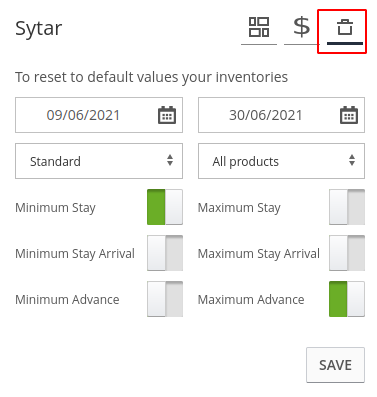Open the inventory grid tab icon
This screenshot has height=397, width=377.
[259, 27]
